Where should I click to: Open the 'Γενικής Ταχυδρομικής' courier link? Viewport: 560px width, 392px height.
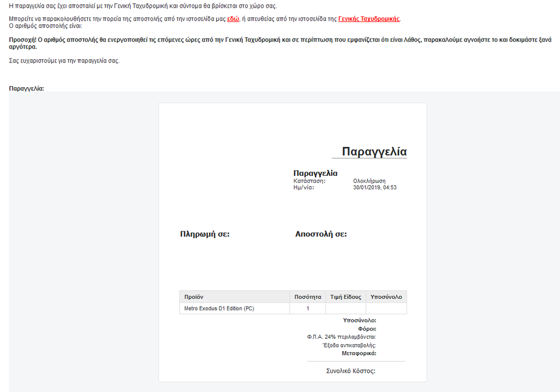pos(369,19)
